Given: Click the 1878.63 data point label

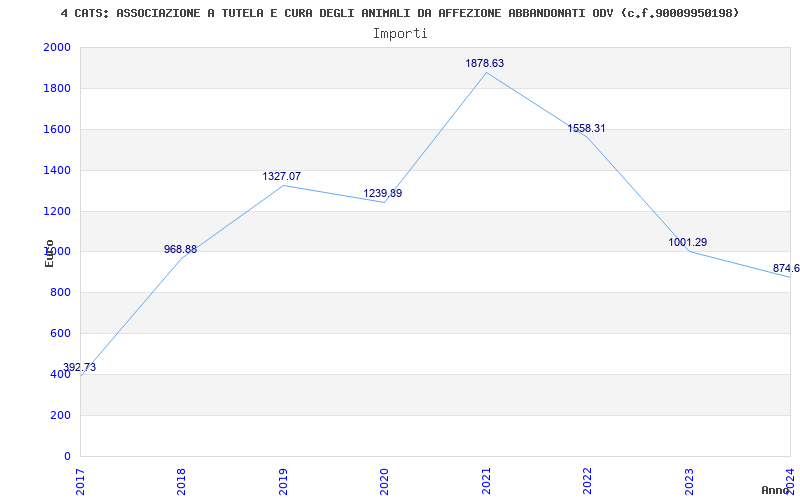Looking at the screenshot, I should pos(484,63).
